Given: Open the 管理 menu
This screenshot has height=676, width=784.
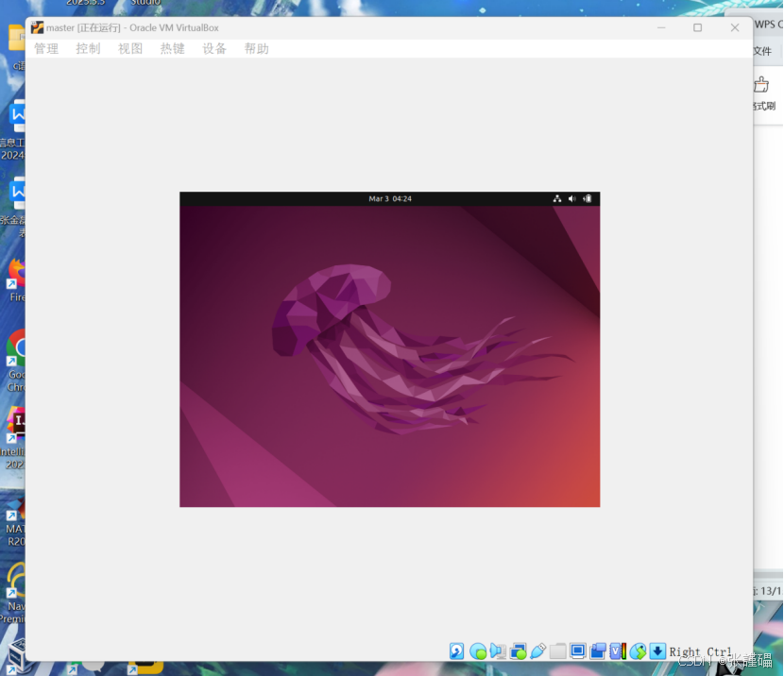Looking at the screenshot, I should click(x=46, y=48).
